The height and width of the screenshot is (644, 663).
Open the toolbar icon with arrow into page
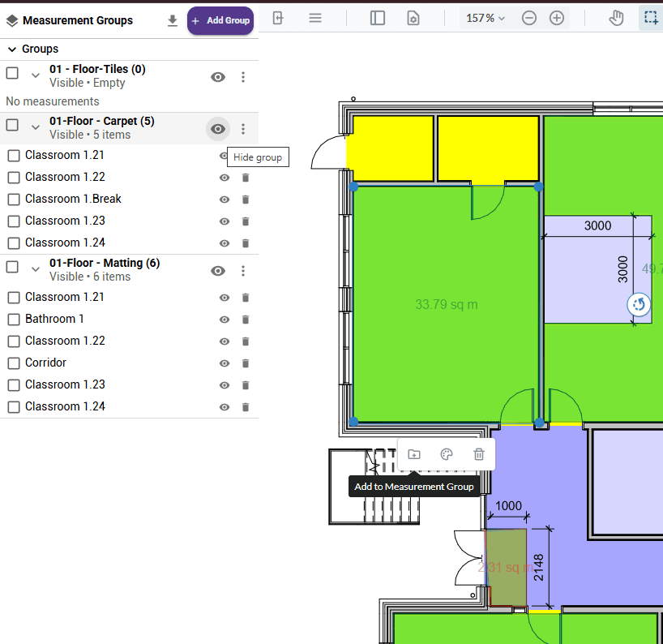tap(278, 18)
